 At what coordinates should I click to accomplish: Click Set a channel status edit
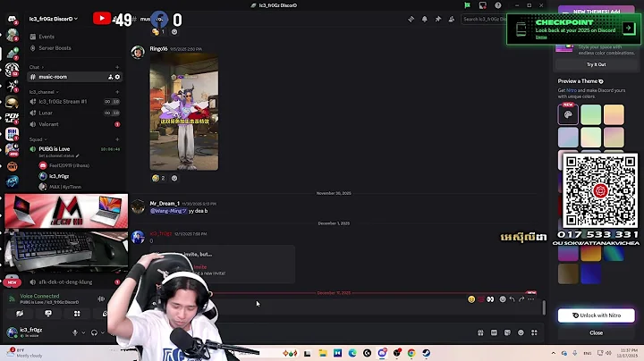point(59,155)
